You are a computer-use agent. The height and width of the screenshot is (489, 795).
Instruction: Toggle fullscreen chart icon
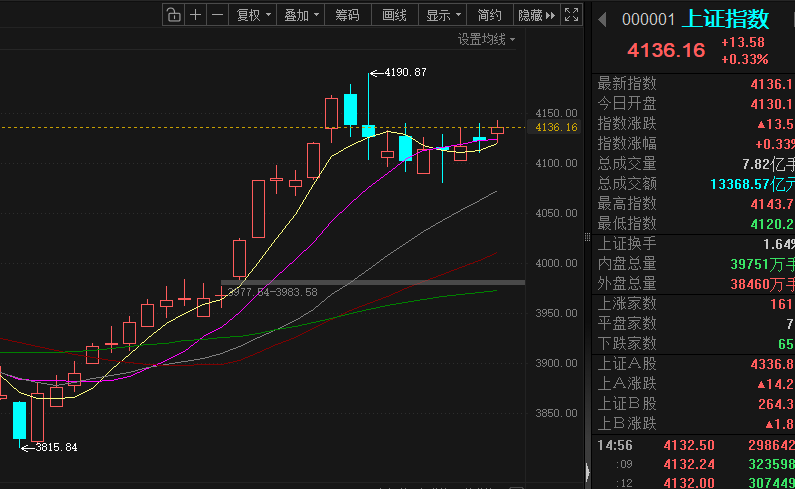(571, 15)
